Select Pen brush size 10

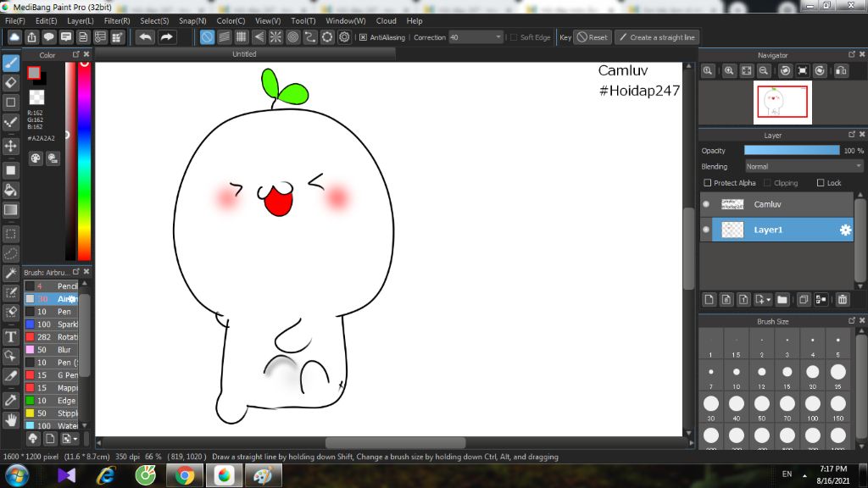click(x=51, y=312)
